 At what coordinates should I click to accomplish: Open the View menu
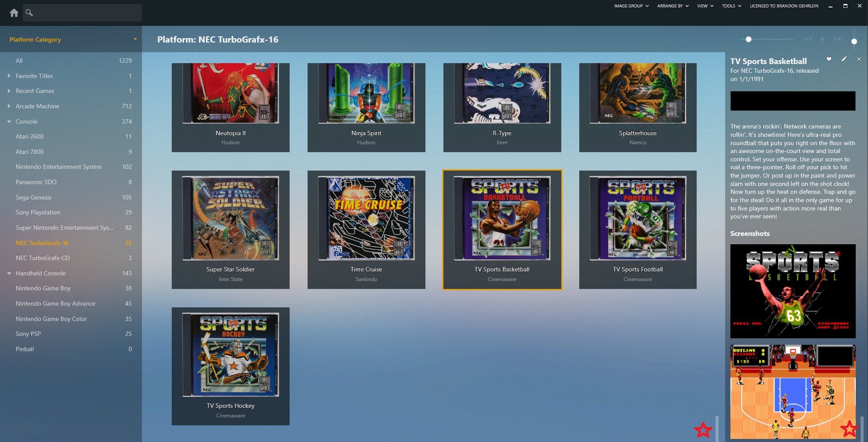click(705, 6)
